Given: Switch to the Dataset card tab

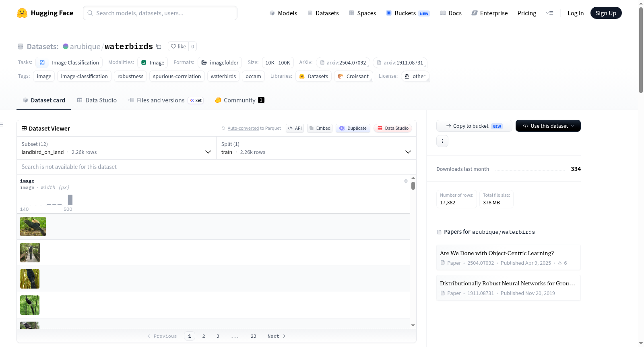Looking at the screenshot, I should 43,100.
